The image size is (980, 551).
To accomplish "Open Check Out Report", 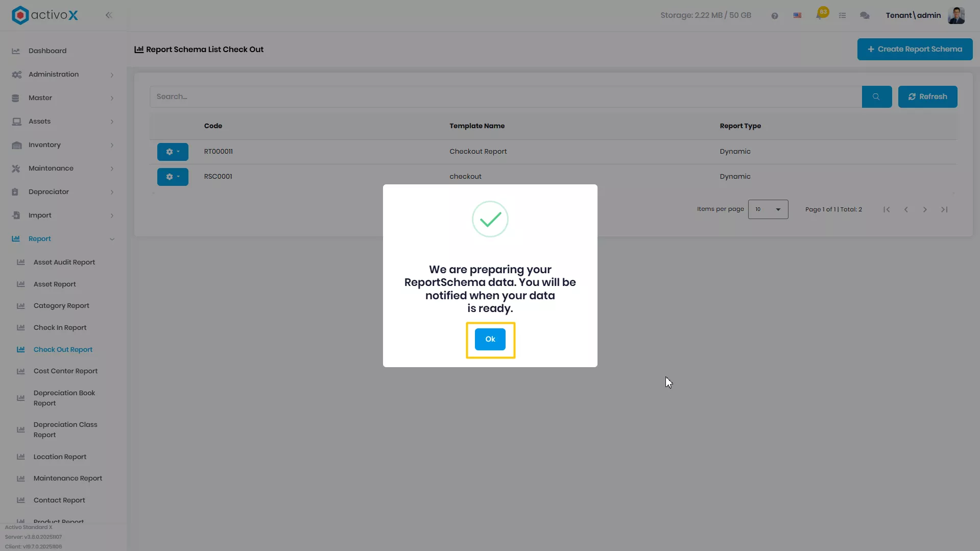I will [x=63, y=350].
